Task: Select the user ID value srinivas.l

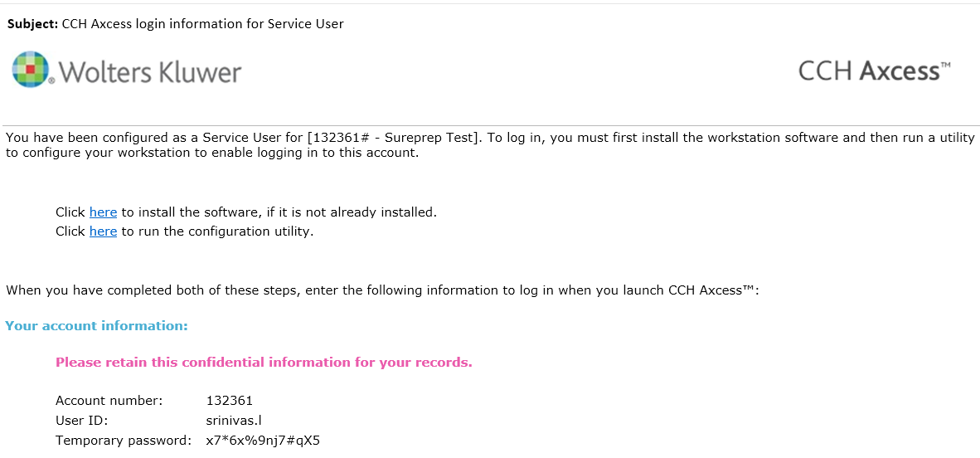Action: [234, 421]
